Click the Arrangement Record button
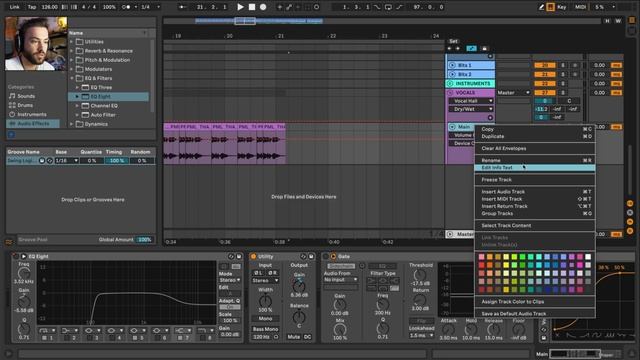This screenshot has width=640, height=360. [263, 7]
